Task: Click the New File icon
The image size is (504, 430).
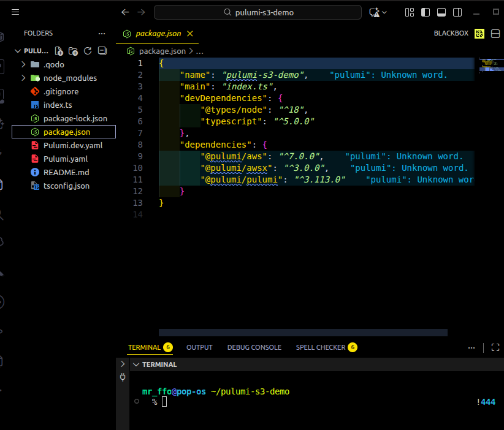Action: tap(59, 51)
